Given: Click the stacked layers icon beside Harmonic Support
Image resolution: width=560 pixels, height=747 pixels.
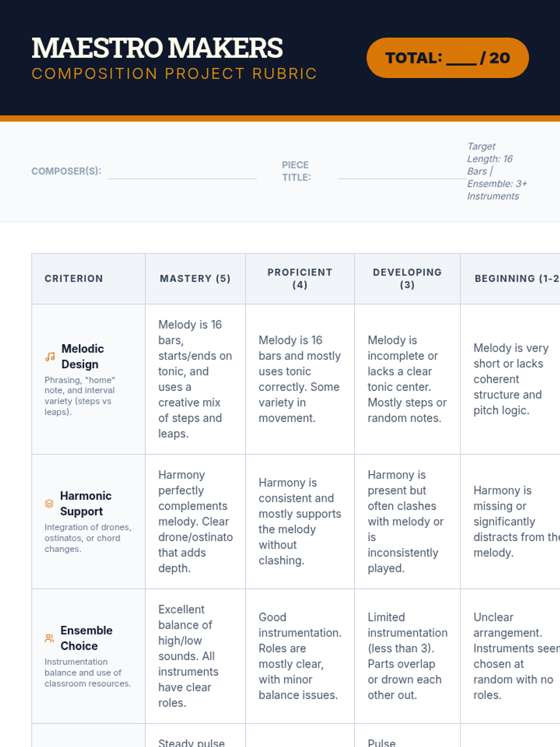Looking at the screenshot, I should (x=49, y=503).
